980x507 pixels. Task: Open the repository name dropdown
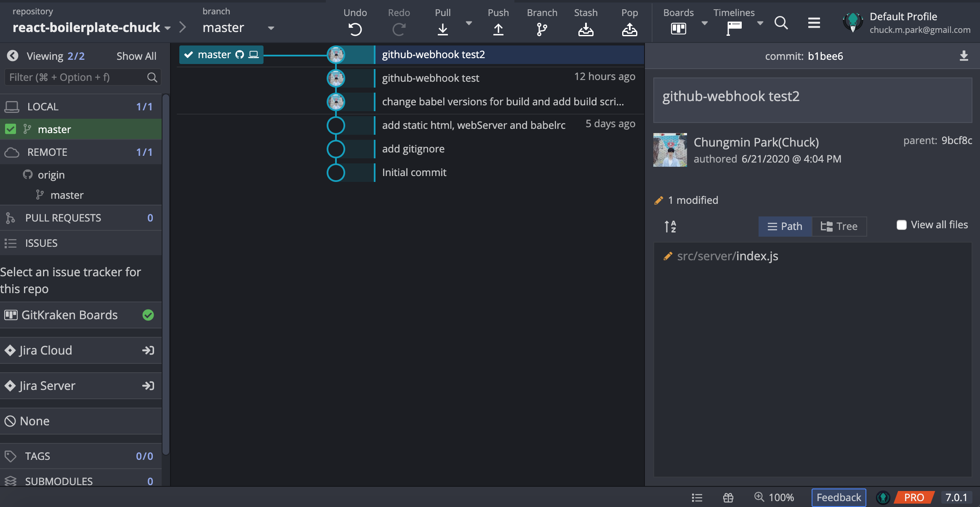(x=168, y=28)
